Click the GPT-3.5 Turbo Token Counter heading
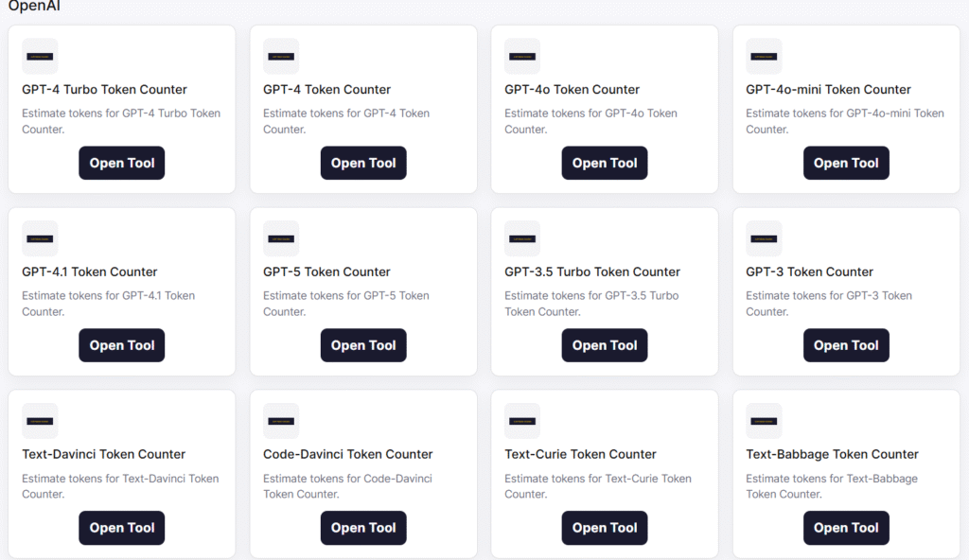The height and width of the screenshot is (560, 969). [592, 272]
